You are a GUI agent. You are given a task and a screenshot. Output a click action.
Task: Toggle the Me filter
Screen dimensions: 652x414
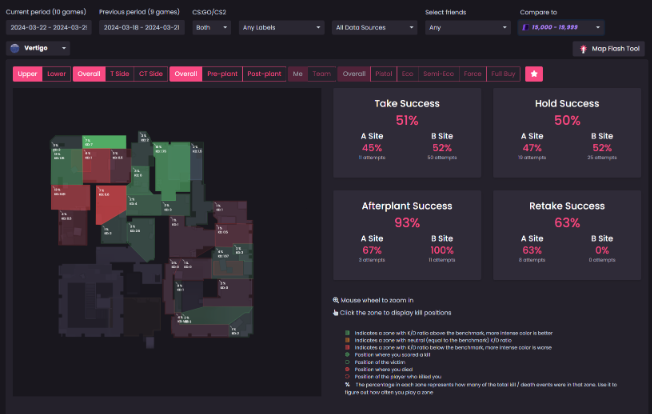(297, 74)
